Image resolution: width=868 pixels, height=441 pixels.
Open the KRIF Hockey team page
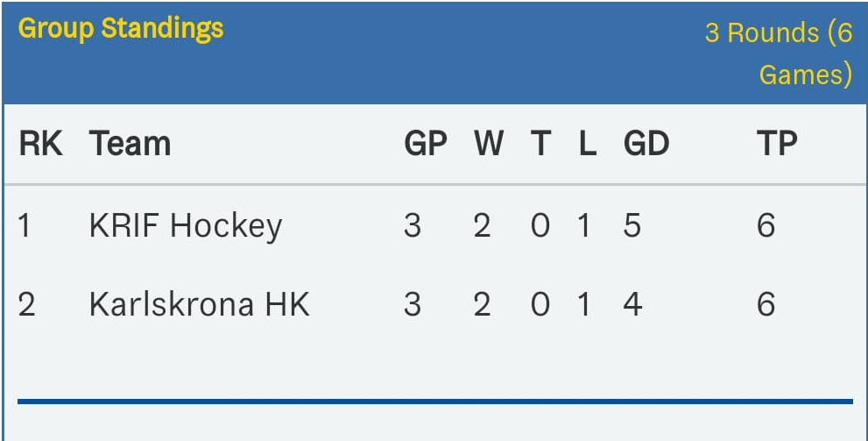coord(186,226)
